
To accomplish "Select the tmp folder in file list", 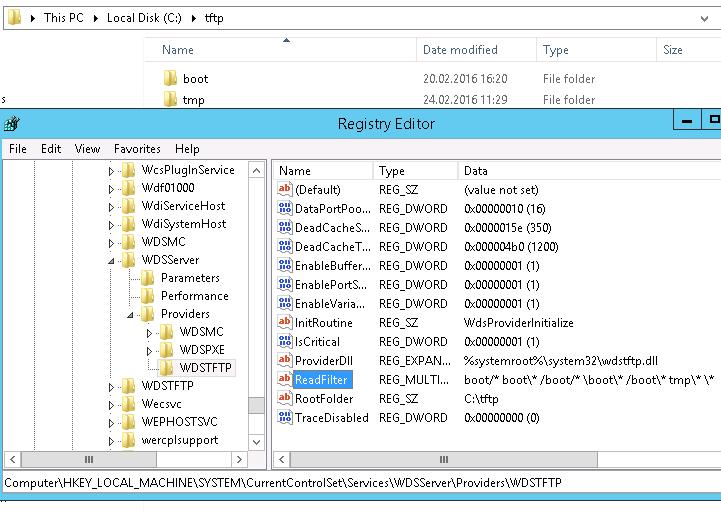I will click(x=193, y=100).
